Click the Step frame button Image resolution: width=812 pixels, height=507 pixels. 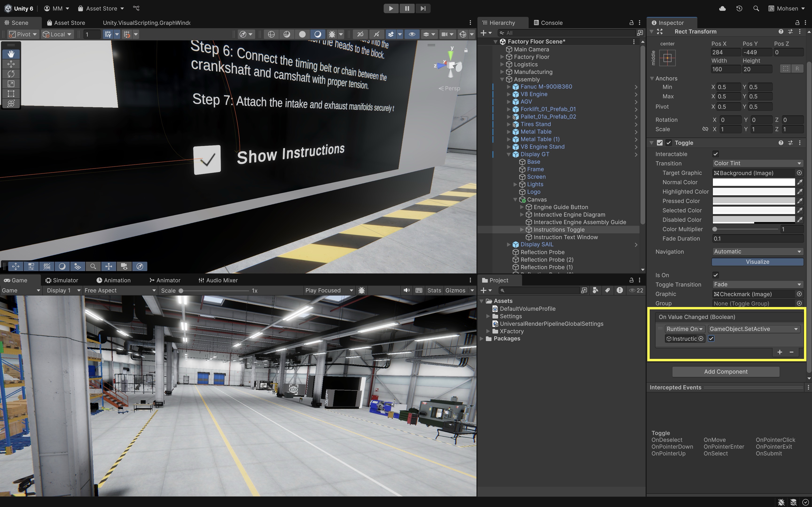(x=423, y=8)
